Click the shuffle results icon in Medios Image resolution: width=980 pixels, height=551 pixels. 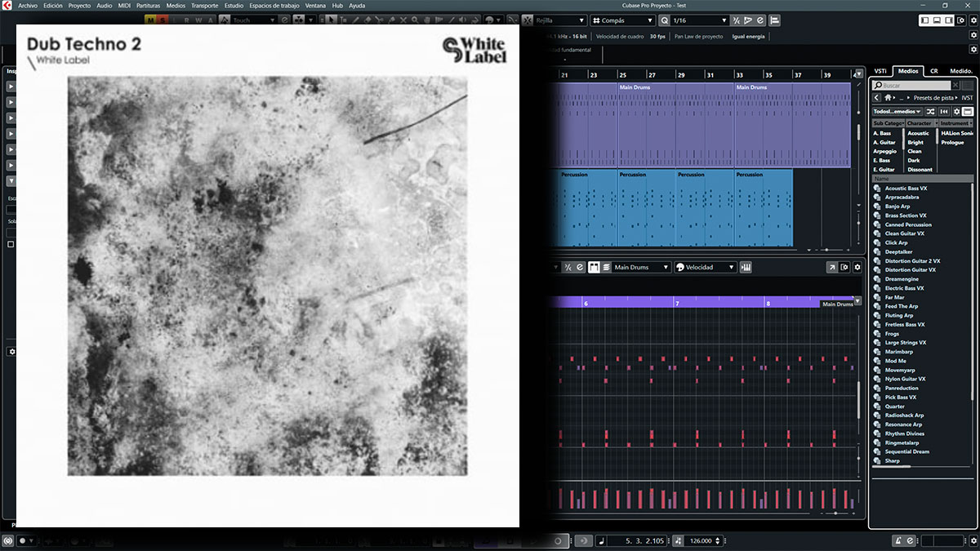[x=932, y=111]
